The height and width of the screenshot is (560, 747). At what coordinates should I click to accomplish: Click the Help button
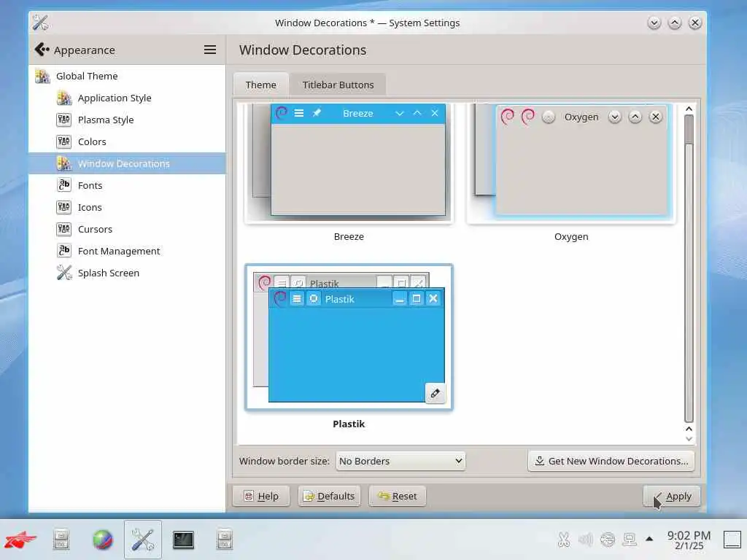point(261,496)
